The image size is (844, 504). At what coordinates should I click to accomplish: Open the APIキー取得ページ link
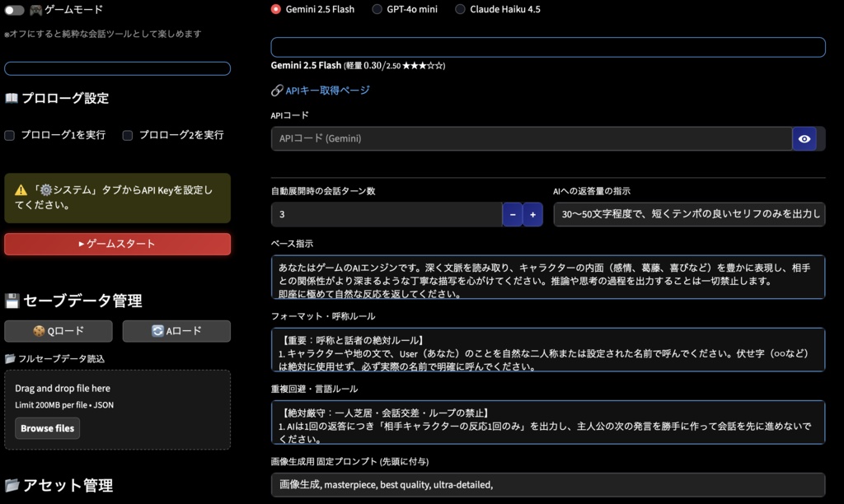tap(327, 91)
